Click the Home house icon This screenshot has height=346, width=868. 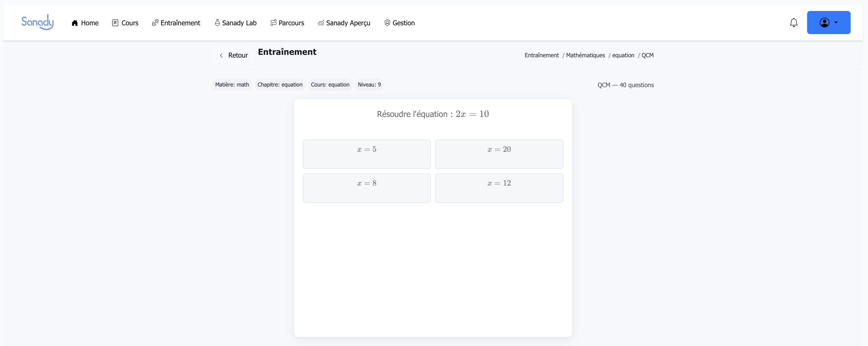point(75,23)
